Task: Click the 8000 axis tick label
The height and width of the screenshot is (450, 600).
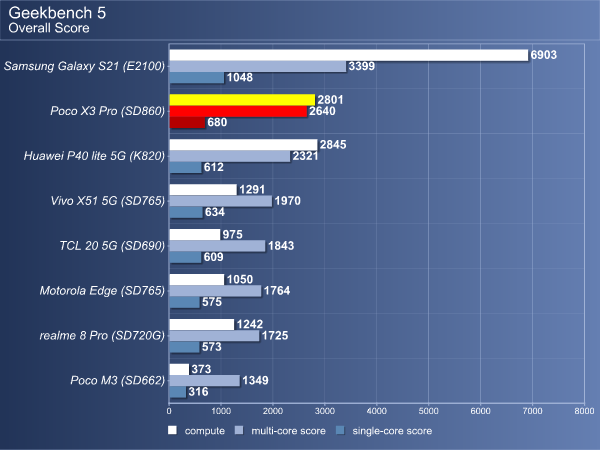Action: click(x=584, y=411)
